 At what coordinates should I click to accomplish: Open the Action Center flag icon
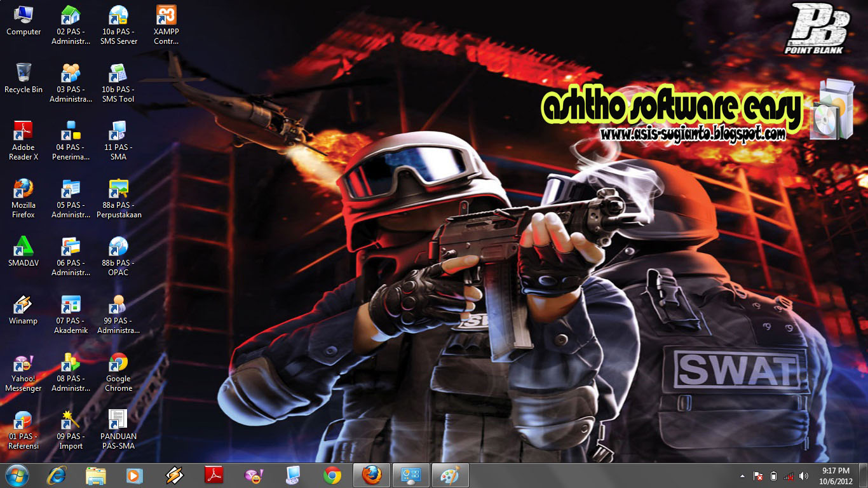757,476
